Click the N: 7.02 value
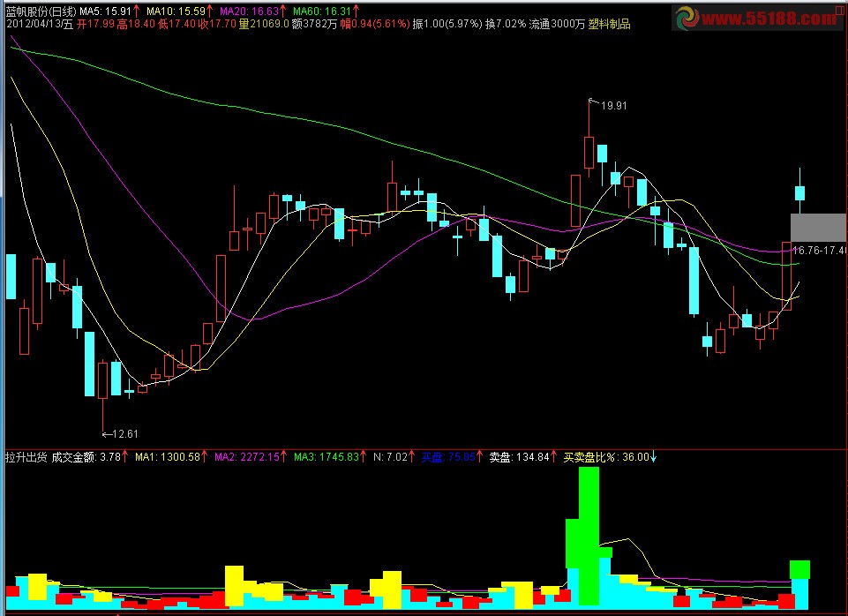 [391, 457]
